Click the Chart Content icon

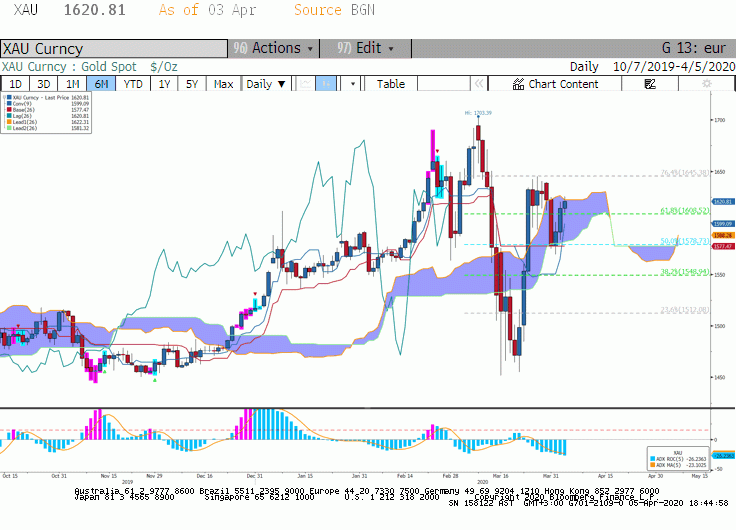(x=518, y=84)
